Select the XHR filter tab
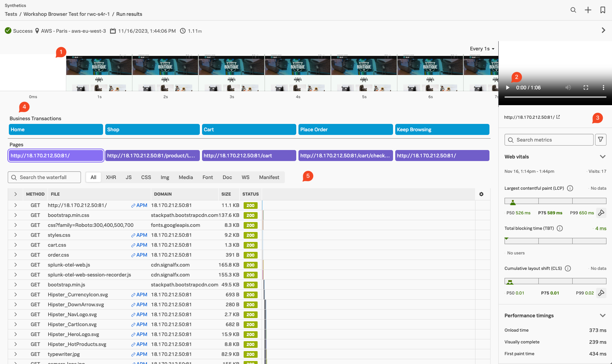Screen dimensions: 612x364 (111, 177)
